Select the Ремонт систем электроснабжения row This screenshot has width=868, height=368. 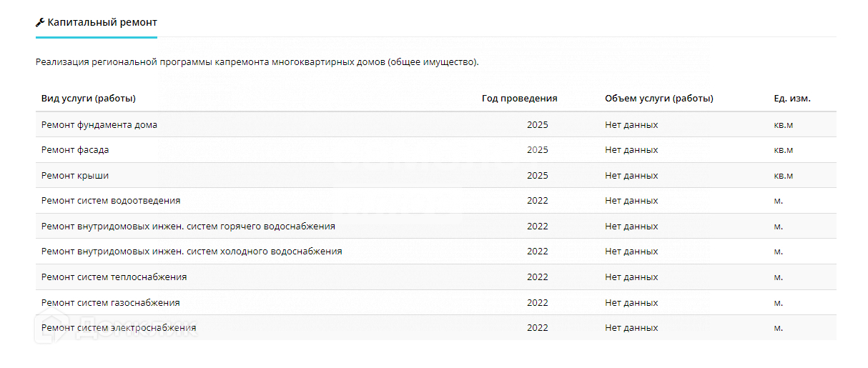(119, 327)
